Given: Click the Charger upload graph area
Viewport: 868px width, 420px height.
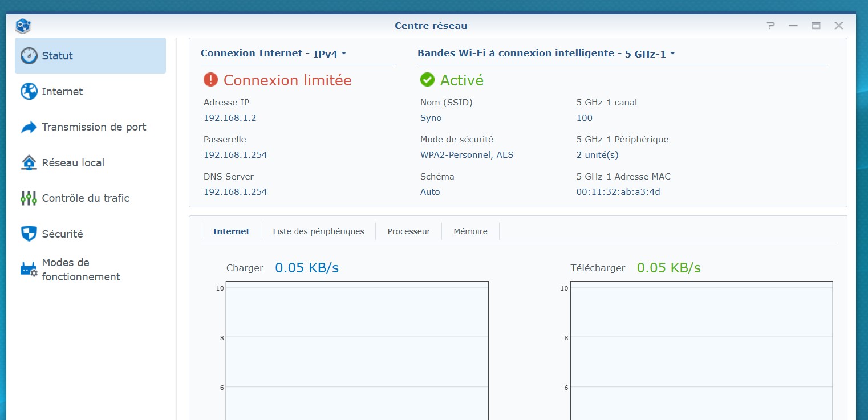Looking at the screenshot, I should [357, 350].
